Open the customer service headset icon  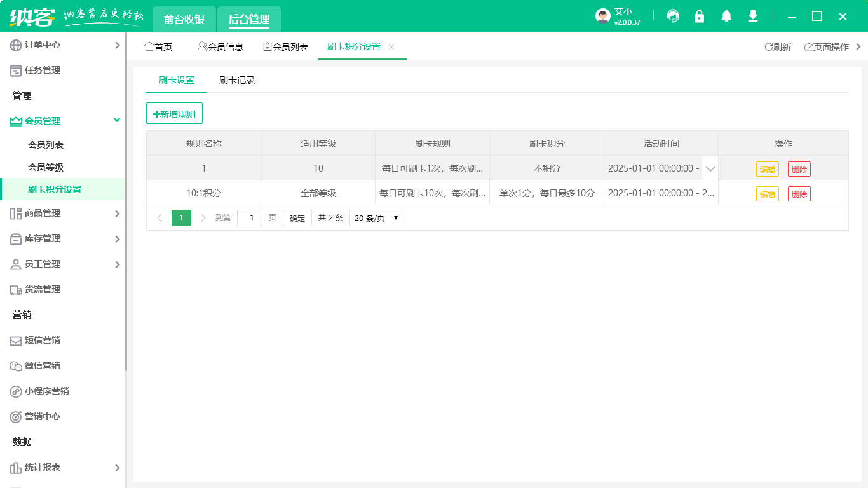[x=672, y=16]
